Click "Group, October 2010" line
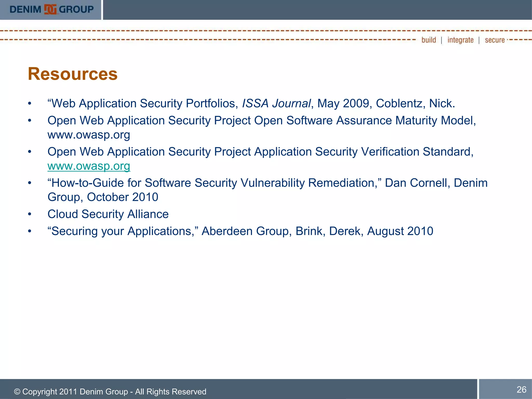 click(x=103, y=197)
